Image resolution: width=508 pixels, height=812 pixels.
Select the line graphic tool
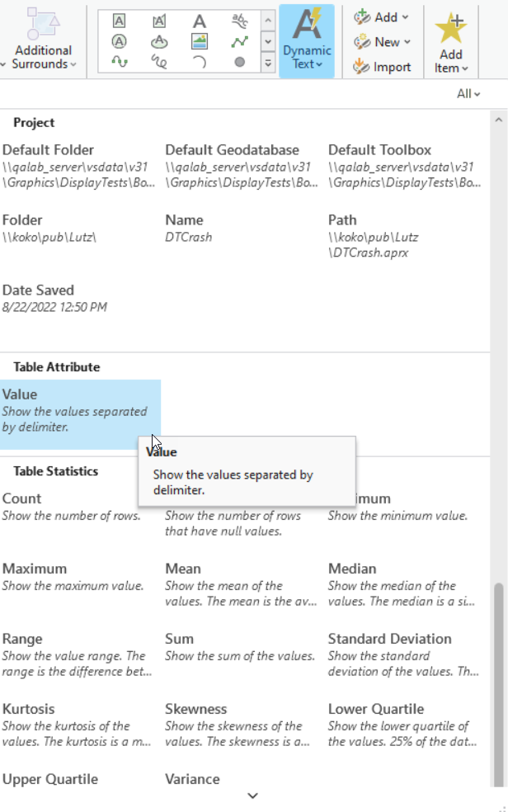tap(239, 41)
